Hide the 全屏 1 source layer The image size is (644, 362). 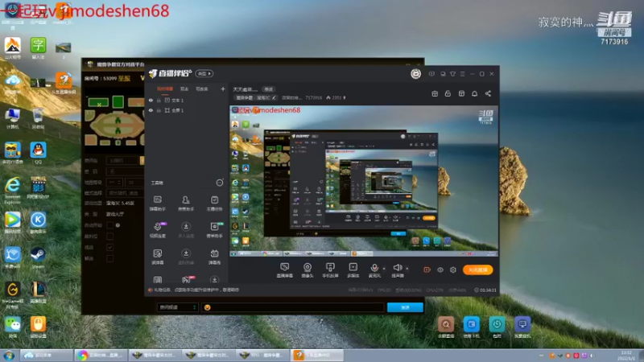tap(151, 110)
